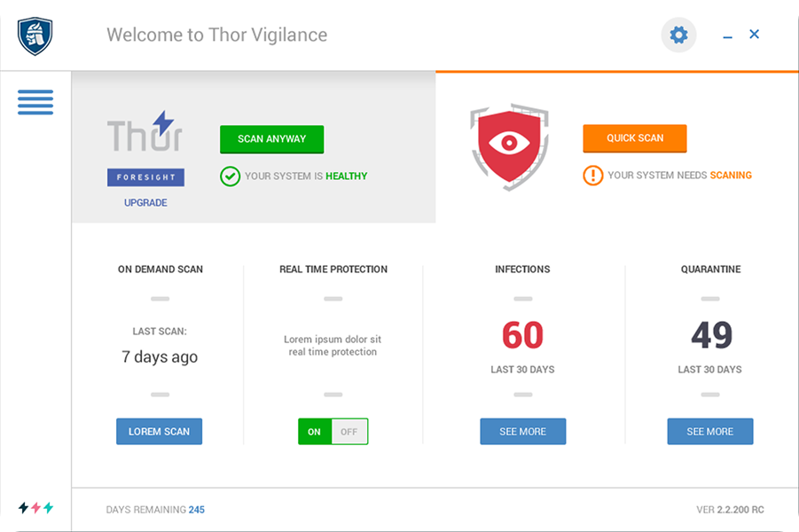The image size is (799, 532).
Task: See more under Quarantine
Action: (x=709, y=432)
